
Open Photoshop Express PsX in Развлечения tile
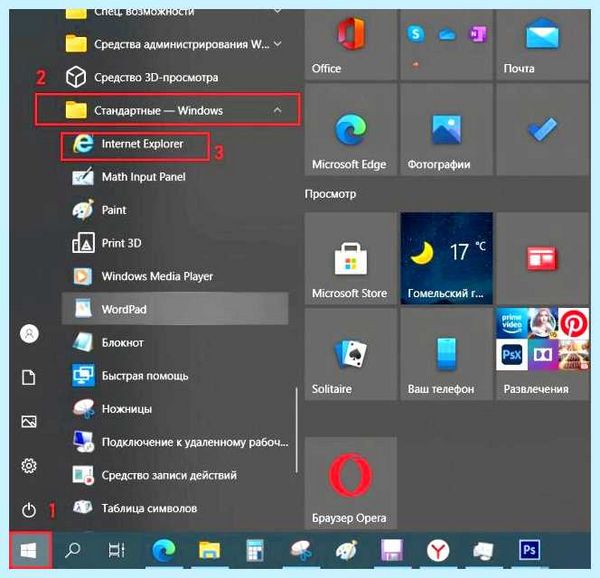[x=512, y=355]
